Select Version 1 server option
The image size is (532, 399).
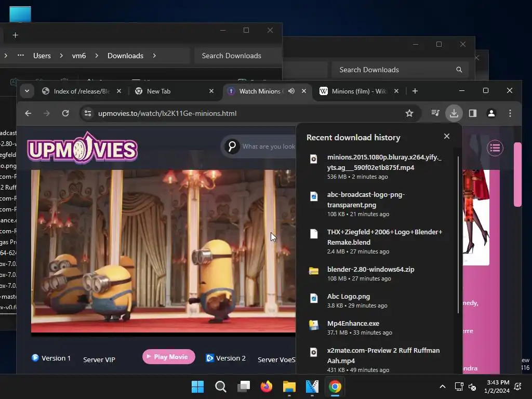51,358
